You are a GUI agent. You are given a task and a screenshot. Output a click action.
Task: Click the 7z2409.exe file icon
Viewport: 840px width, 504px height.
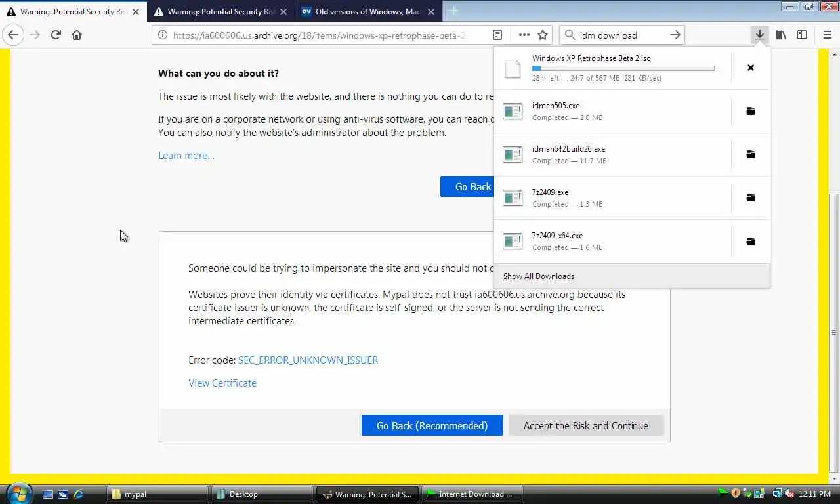click(x=513, y=198)
